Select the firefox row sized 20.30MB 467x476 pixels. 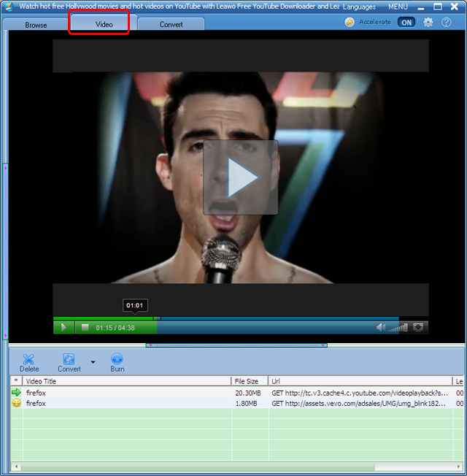(237, 393)
